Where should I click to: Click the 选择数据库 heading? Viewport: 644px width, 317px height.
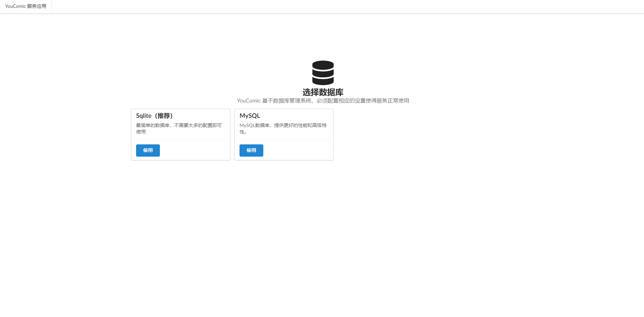pos(323,92)
